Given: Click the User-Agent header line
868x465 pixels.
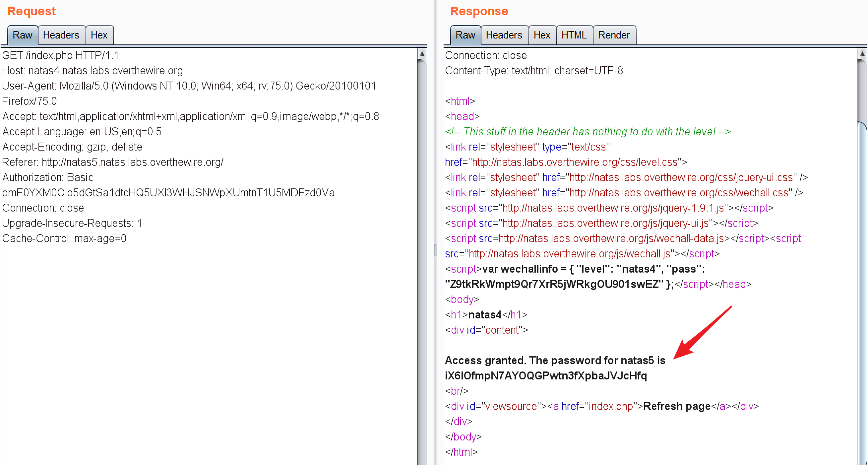Looking at the screenshot, I should pyautogui.click(x=189, y=86).
